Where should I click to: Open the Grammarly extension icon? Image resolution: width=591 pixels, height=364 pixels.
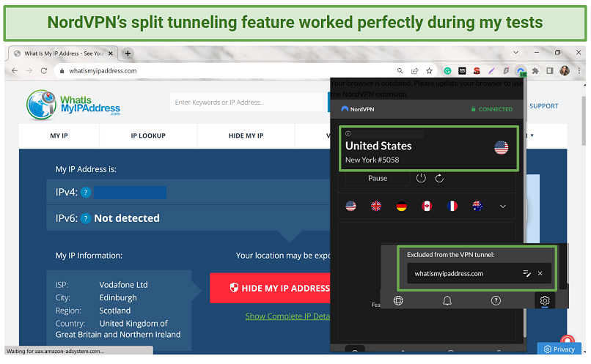click(447, 71)
